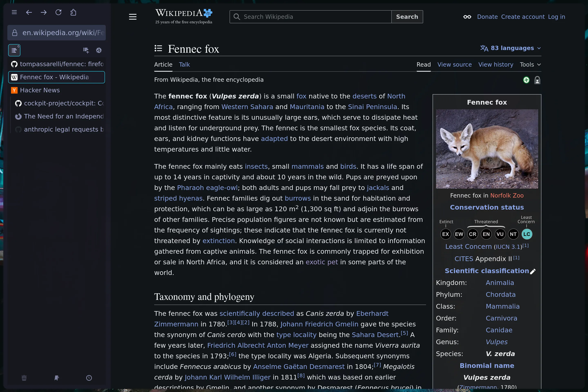
Task: Open the article table of contents icon
Action: click(158, 48)
